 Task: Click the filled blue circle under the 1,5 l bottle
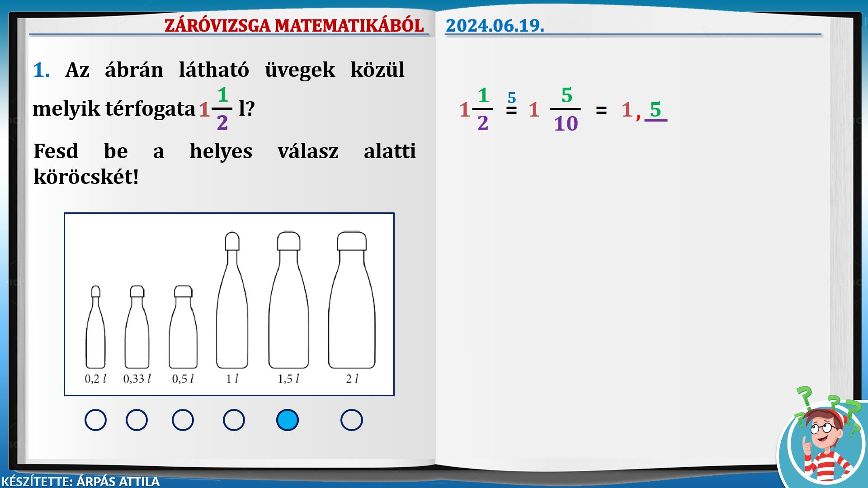(288, 420)
